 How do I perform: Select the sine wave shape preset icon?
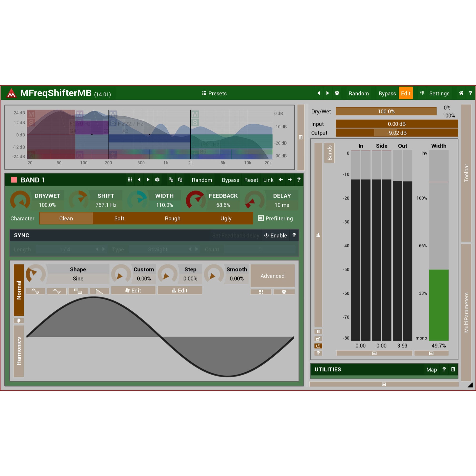click(x=35, y=292)
